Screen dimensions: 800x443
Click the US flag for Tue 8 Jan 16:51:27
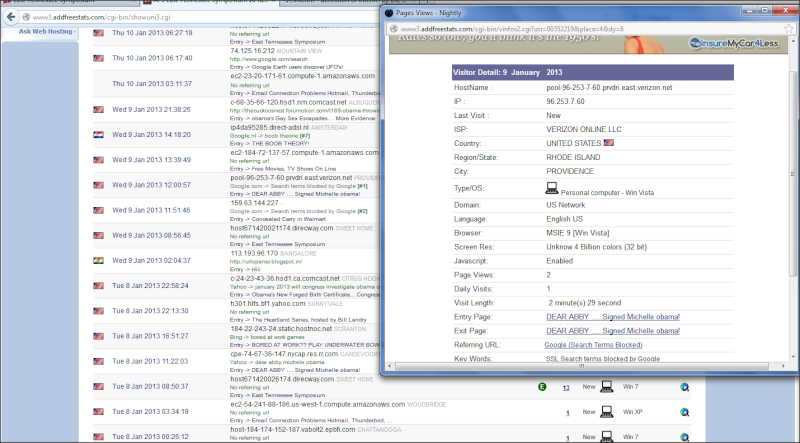click(x=98, y=336)
